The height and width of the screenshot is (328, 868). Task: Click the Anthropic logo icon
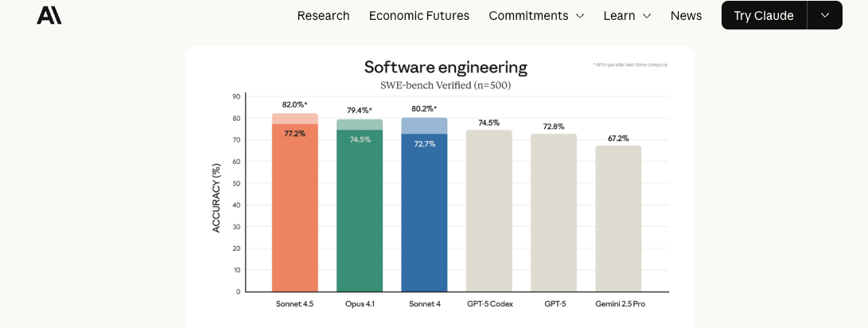(49, 15)
